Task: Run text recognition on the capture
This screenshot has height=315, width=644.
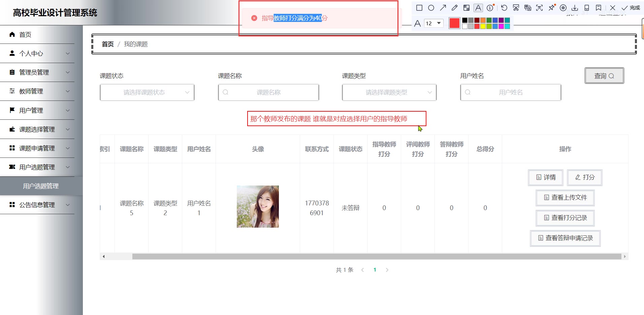Action: (540, 8)
